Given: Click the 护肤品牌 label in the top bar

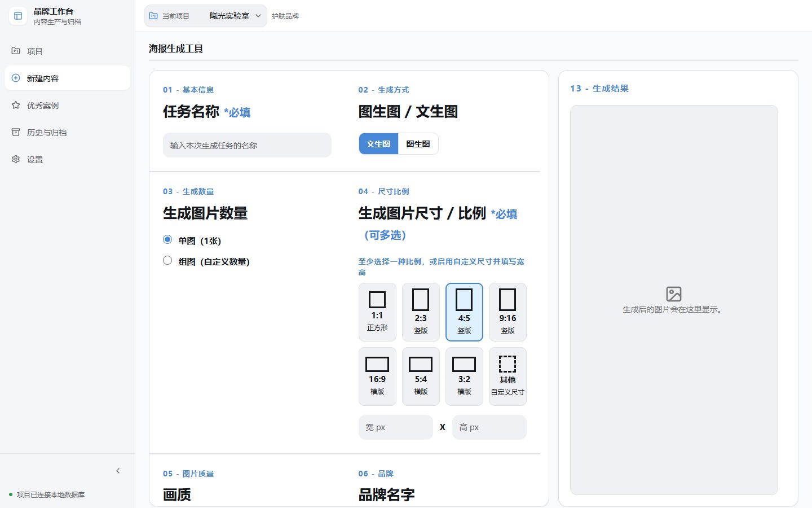Looking at the screenshot, I should 285,16.
